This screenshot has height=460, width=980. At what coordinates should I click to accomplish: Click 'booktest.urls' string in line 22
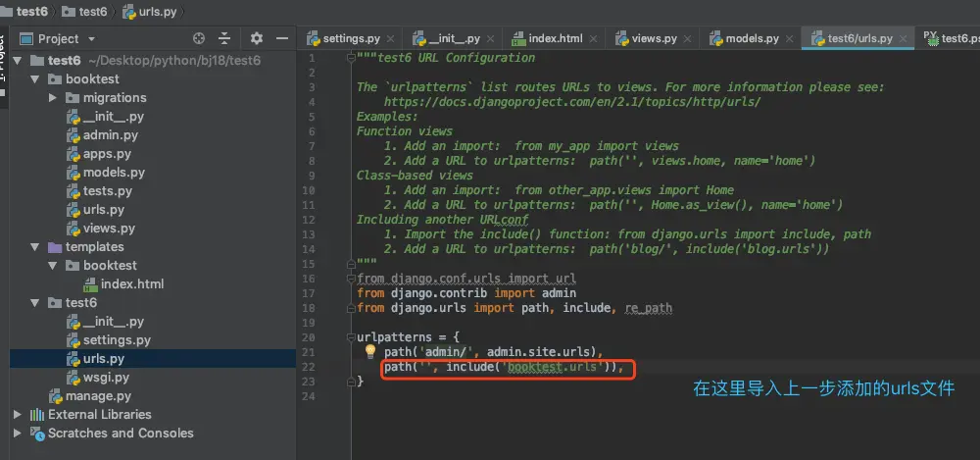pyautogui.click(x=553, y=367)
